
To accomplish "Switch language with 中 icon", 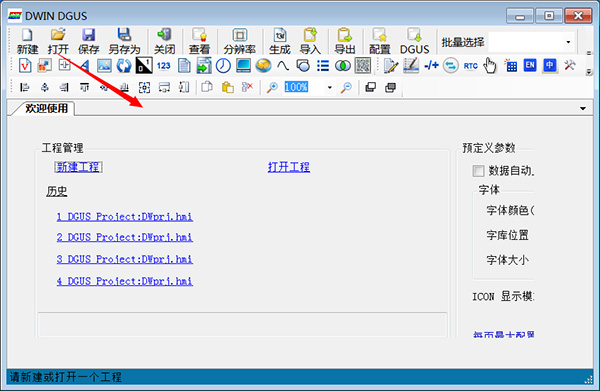I will click(550, 65).
